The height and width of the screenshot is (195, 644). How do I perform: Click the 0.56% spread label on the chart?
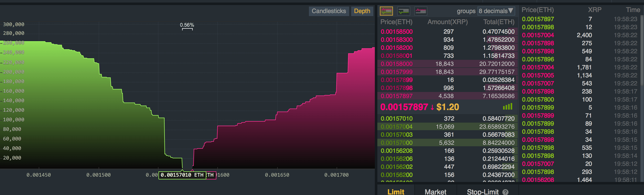coord(187,25)
